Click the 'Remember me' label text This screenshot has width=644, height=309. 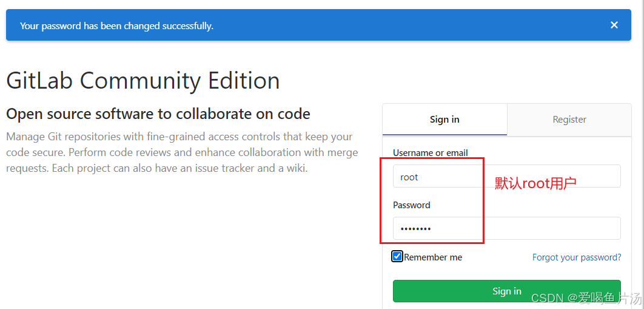(x=433, y=257)
